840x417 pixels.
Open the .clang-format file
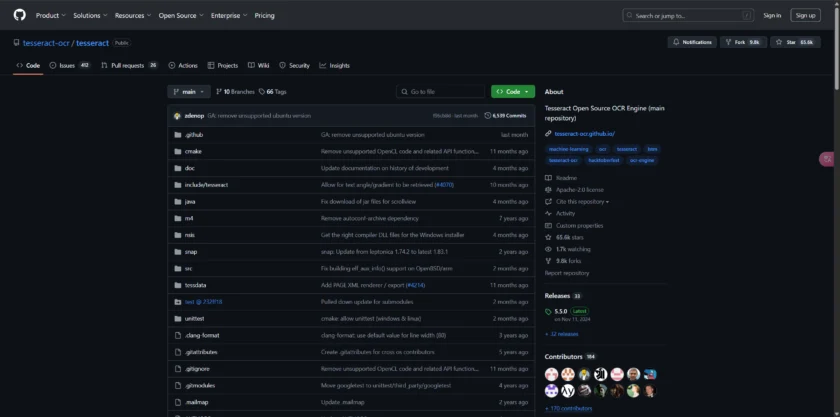click(x=202, y=336)
